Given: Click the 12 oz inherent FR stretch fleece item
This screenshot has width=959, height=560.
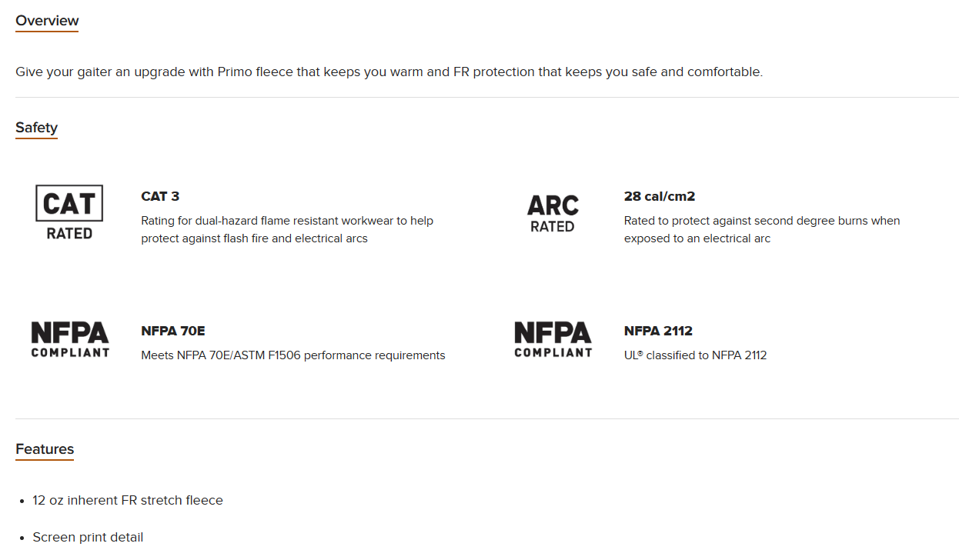Looking at the screenshot, I should tap(127, 500).
